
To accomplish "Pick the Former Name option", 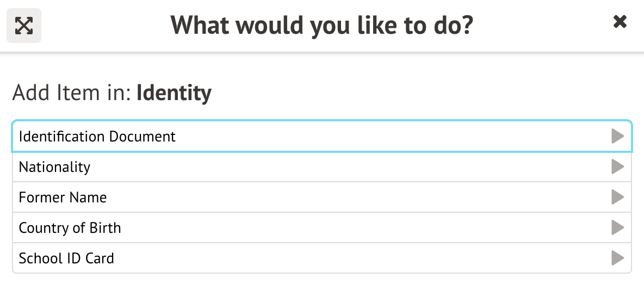I will [63, 197].
